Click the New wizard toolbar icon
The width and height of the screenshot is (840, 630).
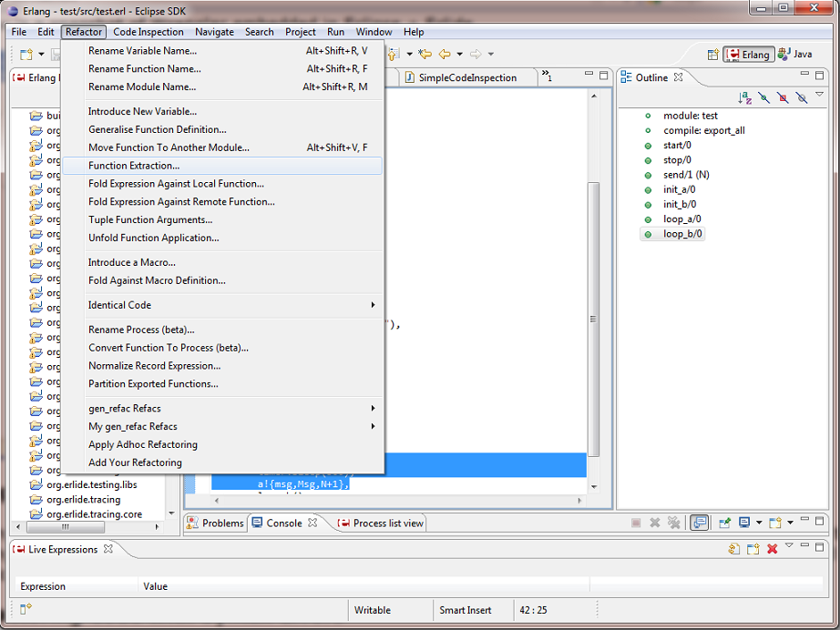tap(26, 54)
